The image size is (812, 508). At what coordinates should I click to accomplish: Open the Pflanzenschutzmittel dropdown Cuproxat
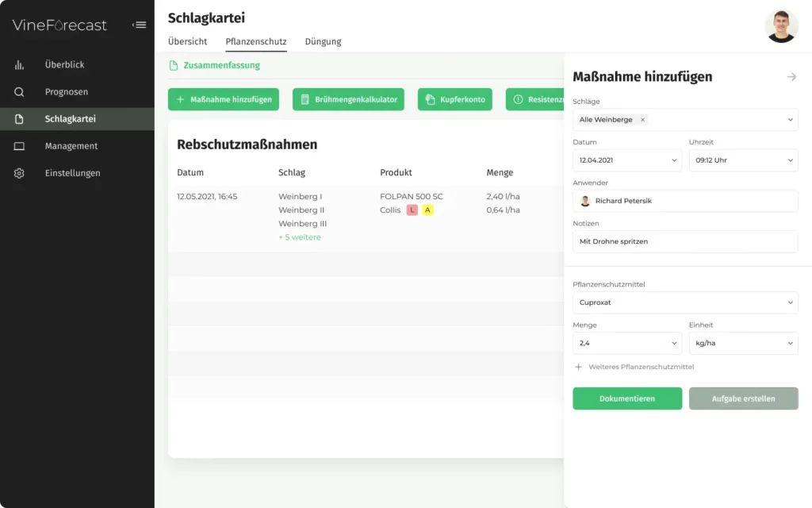pyautogui.click(x=685, y=302)
